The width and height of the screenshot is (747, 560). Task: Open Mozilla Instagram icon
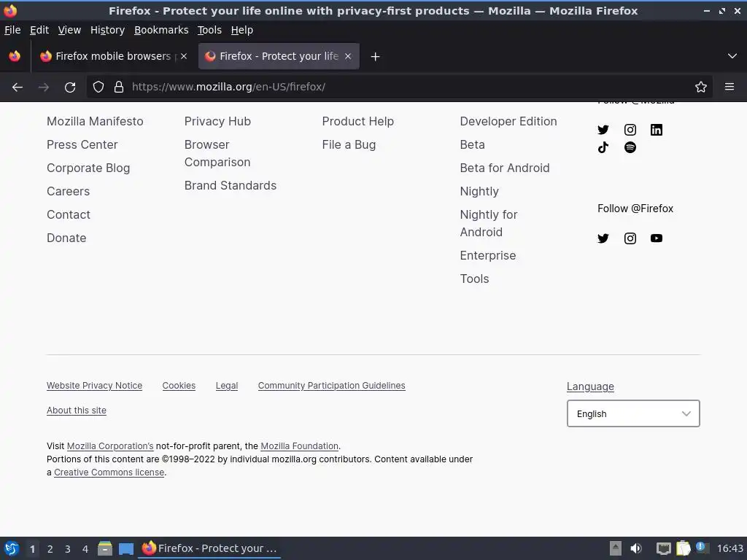(630, 130)
